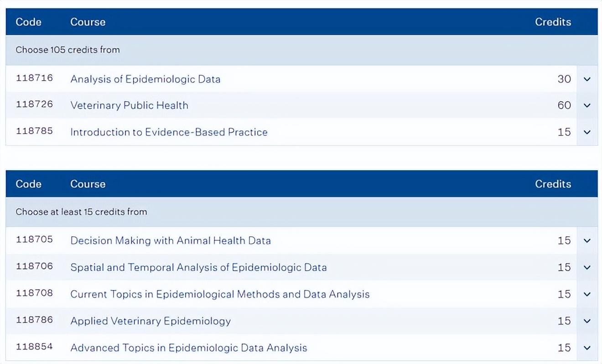Screen dimensions: 602x364
Task: Click Course header in second table
Action: click(x=88, y=184)
